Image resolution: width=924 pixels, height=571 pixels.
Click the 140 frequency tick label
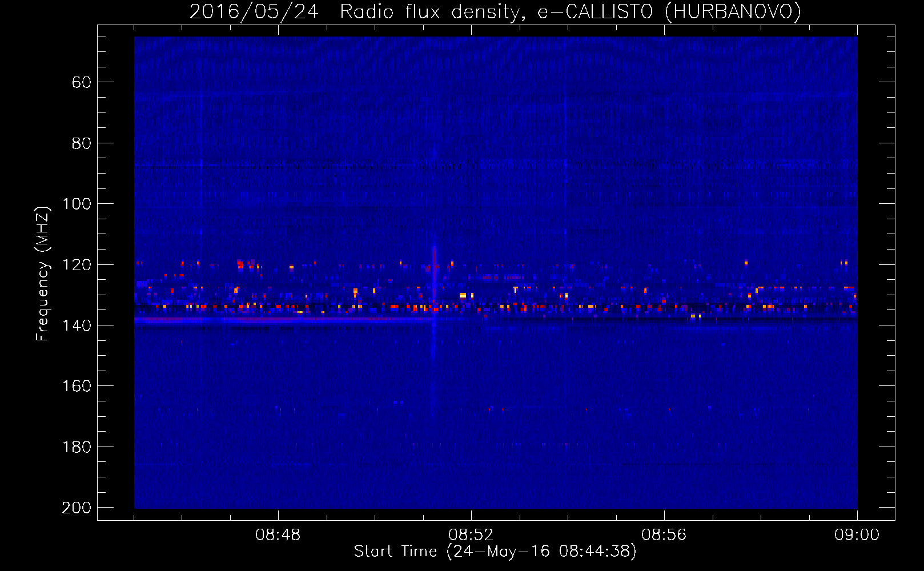77,325
